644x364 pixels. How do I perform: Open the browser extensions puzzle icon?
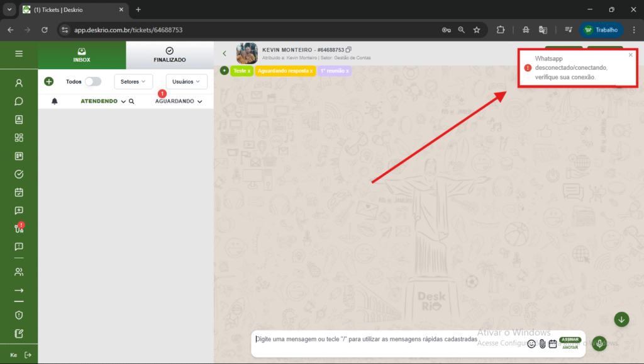tap(500, 30)
